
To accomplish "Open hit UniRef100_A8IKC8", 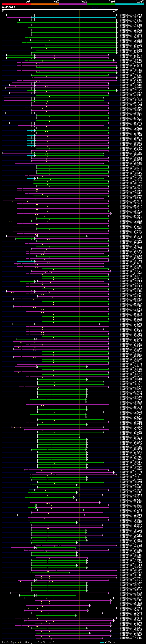I will tap(131, 15).
